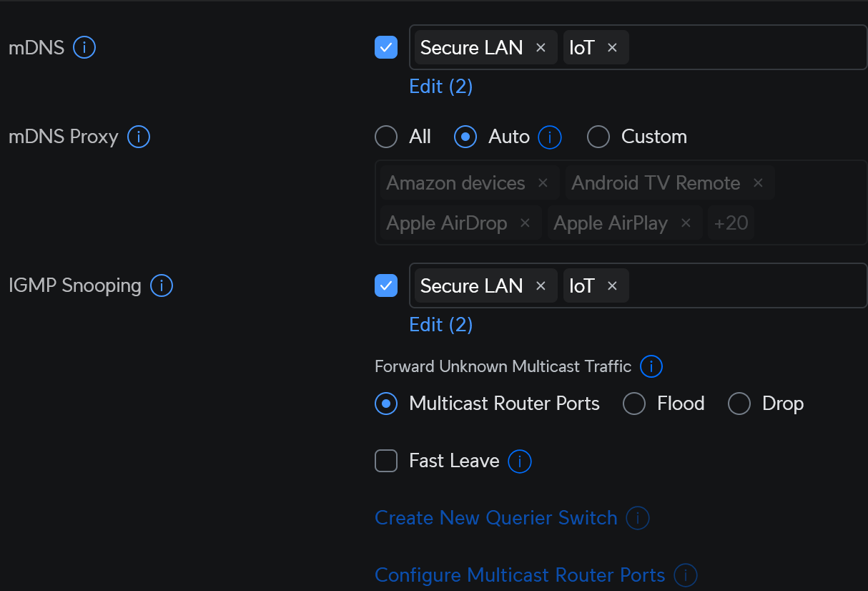Expand the +20 hidden proxy services chip
868x591 pixels.
731,223
